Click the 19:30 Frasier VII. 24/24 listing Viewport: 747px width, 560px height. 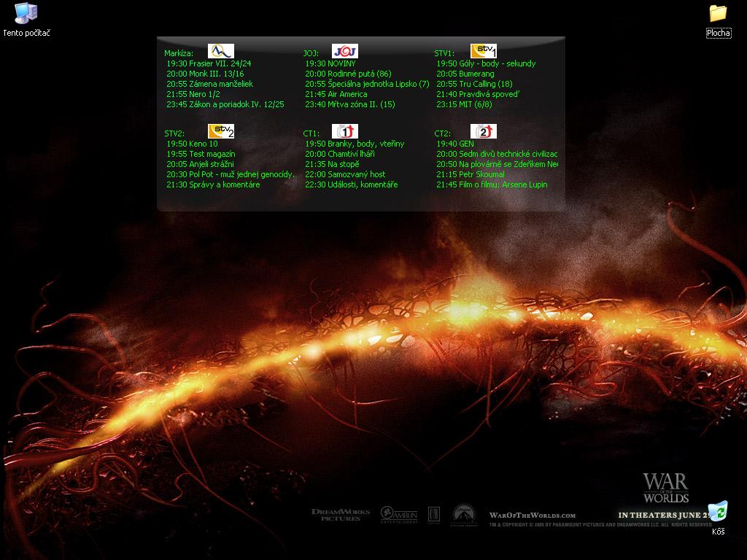coord(209,63)
